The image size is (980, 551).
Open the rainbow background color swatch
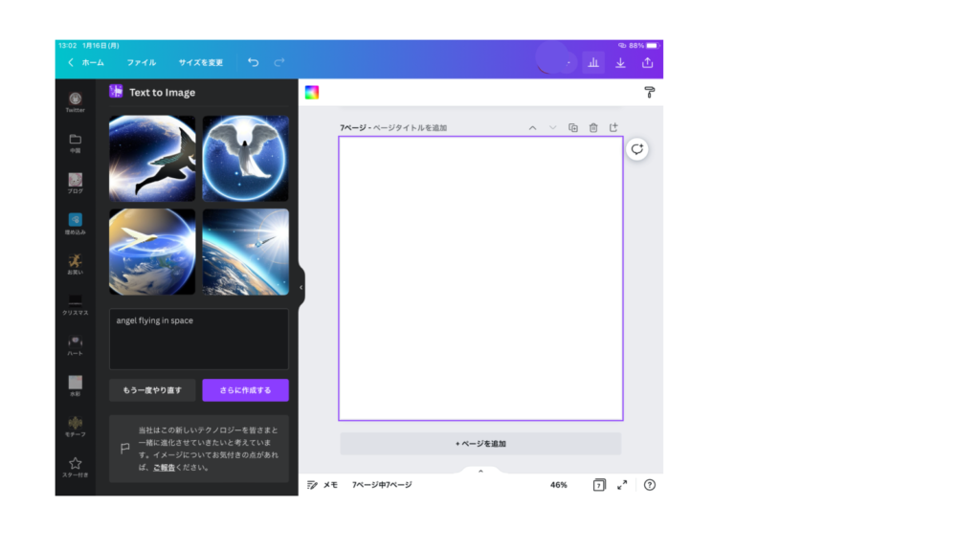(x=312, y=93)
